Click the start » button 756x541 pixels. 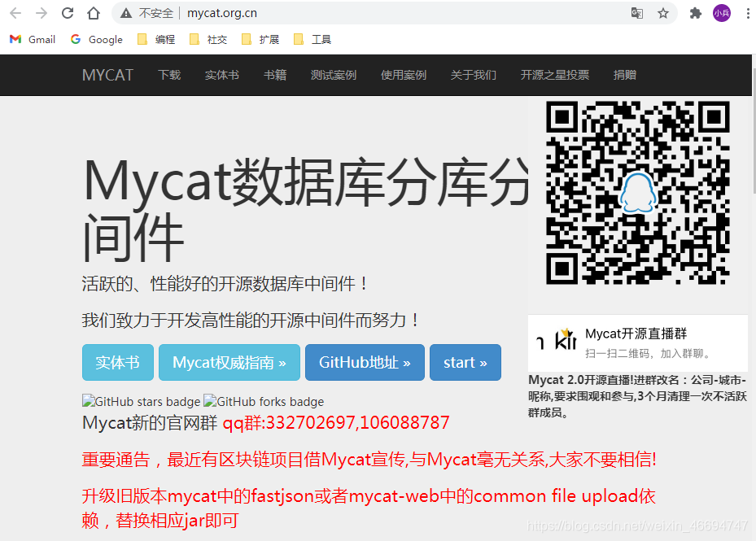click(465, 363)
